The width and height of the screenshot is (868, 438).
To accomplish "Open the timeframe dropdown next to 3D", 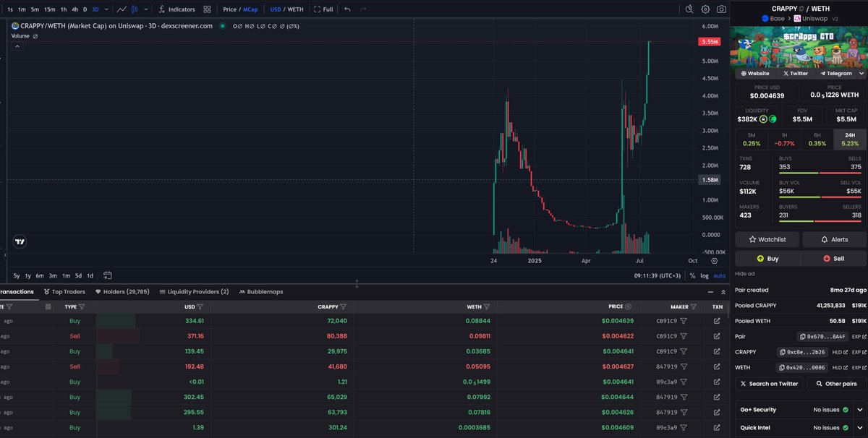I will click(107, 9).
